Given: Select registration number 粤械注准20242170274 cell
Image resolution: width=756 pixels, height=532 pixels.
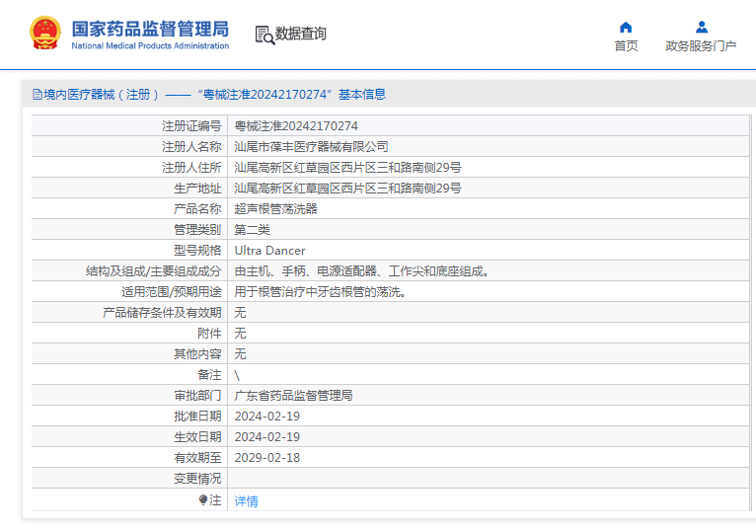Looking at the screenshot, I should (x=296, y=126).
